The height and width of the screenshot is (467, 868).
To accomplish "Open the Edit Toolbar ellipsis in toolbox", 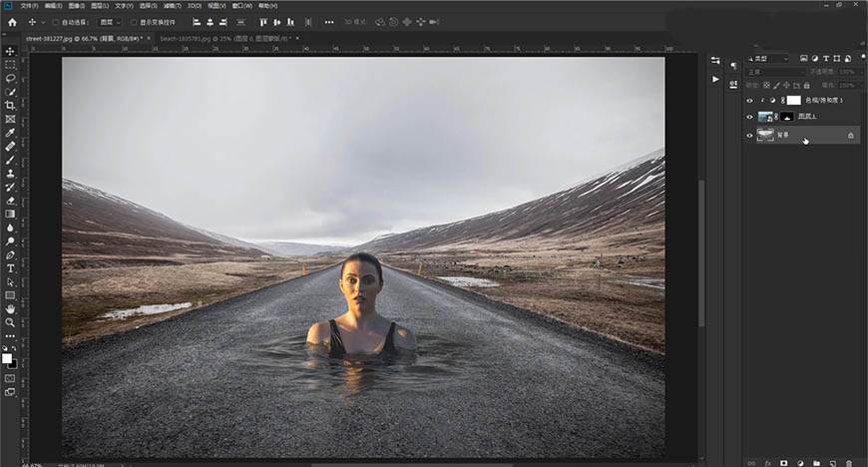I will pos(10,336).
